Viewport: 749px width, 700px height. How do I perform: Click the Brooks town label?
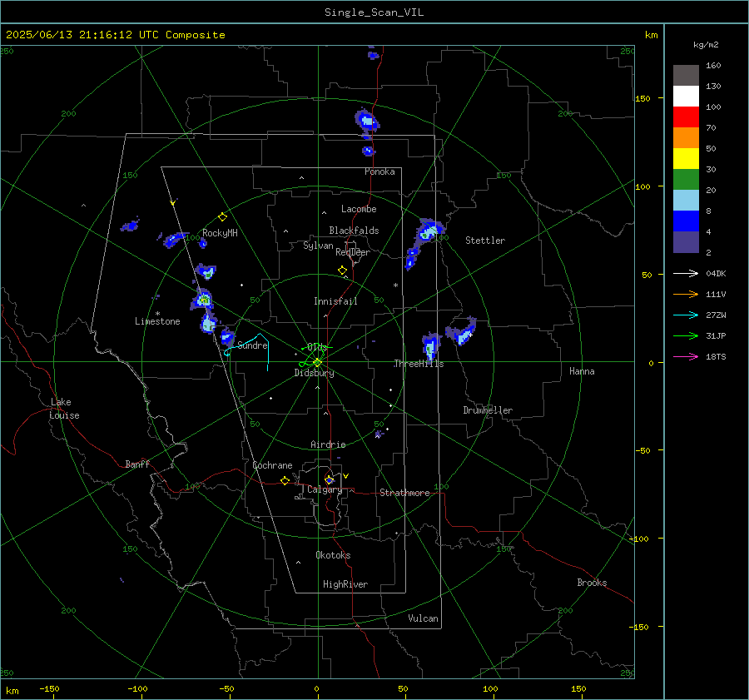(592, 583)
